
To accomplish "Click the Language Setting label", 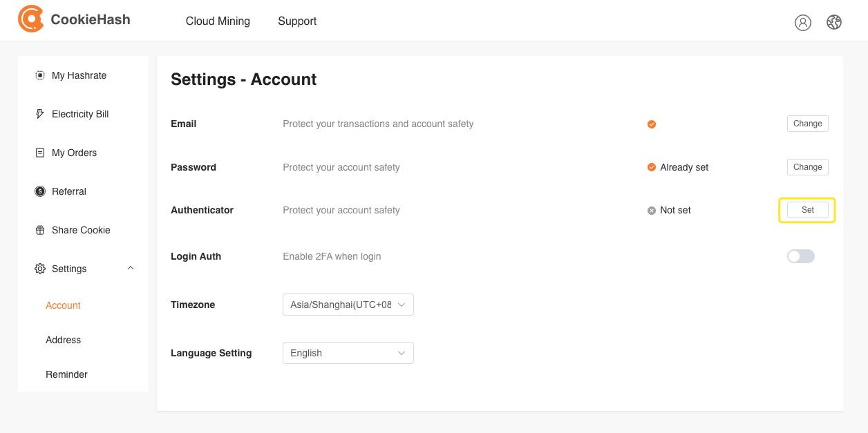I will click(x=211, y=353).
